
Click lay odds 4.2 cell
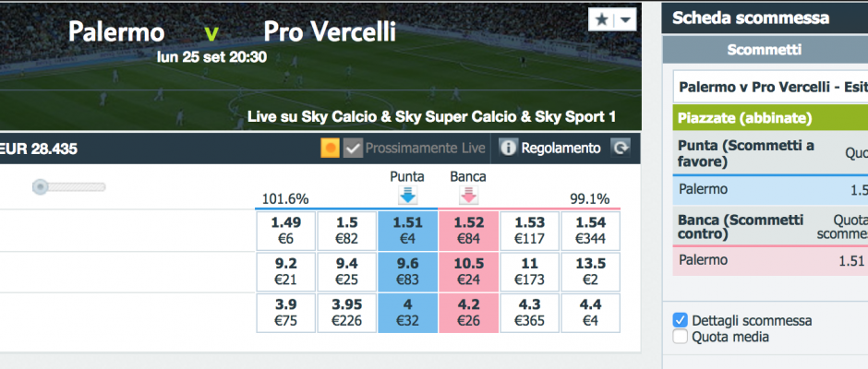pos(468,313)
